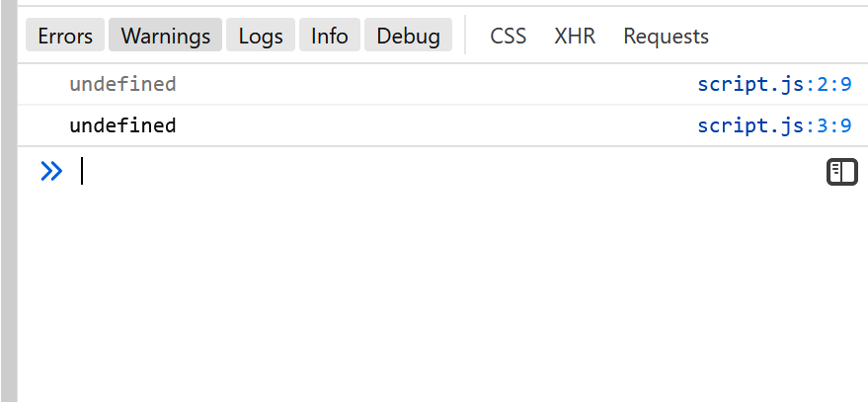Open source link script.js:3:9
The width and height of the screenshot is (868, 402).
click(x=774, y=125)
